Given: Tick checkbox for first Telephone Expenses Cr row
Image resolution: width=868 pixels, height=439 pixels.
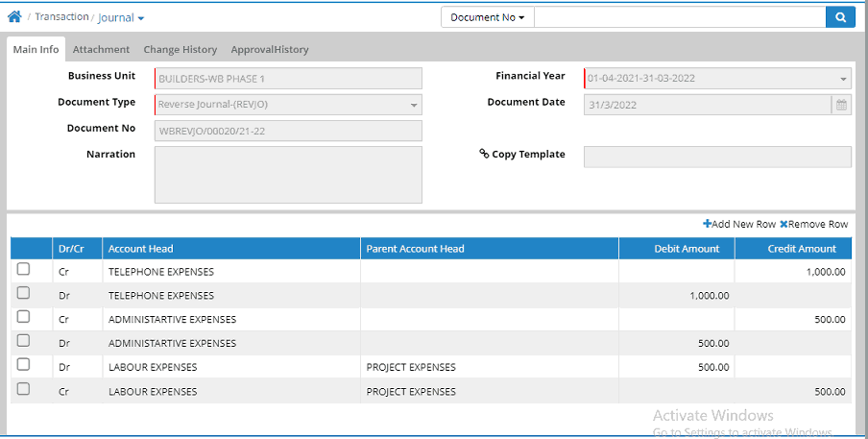Looking at the screenshot, I should tap(24, 270).
